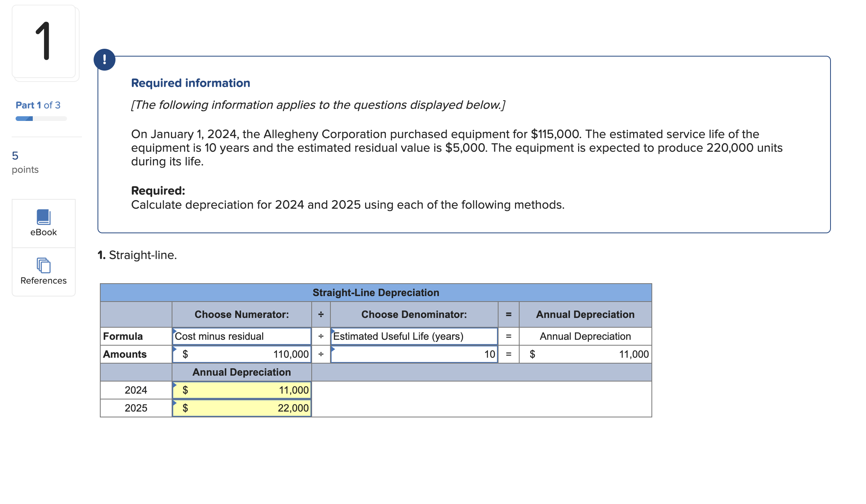Click the alert exclamation icon
This screenshot has height=504, width=866.
(105, 59)
